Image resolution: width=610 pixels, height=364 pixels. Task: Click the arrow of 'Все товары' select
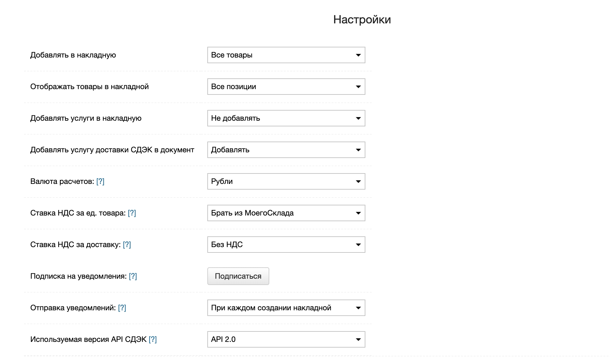click(358, 55)
